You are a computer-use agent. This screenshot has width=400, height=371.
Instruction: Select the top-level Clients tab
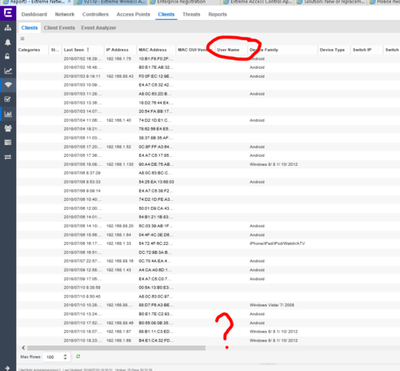[x=166, y=14]
